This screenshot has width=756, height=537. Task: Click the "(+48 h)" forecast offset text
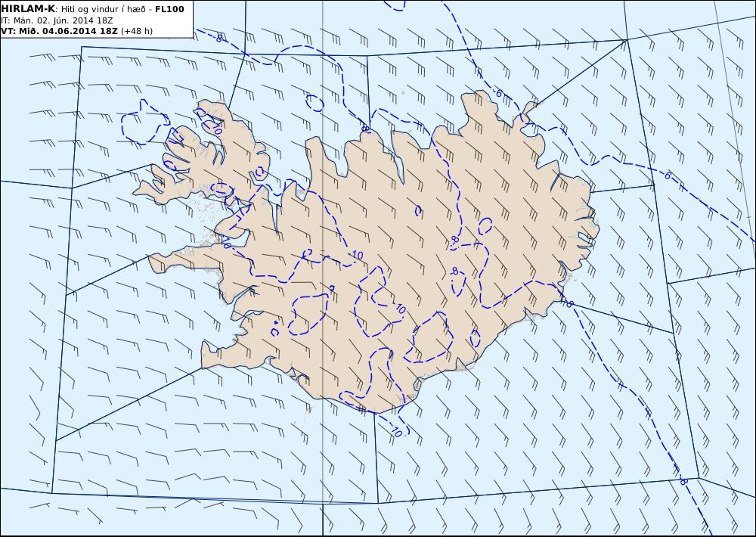(x=136, y=31)
